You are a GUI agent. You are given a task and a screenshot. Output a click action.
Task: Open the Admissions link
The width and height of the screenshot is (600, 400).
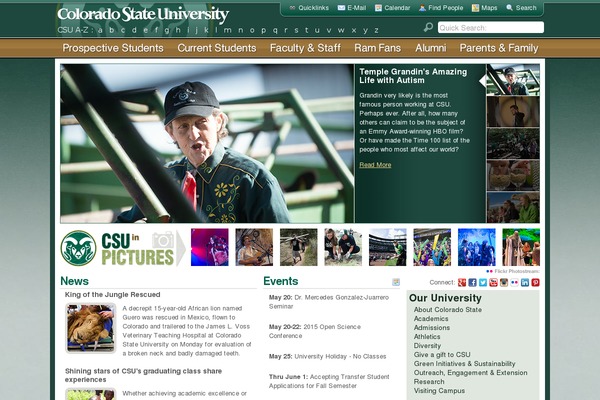tap(432, 328)
